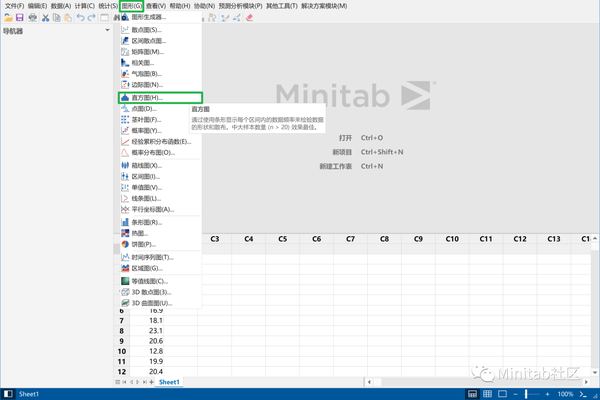Screen dimensions: 600x400
Task: Open 图形生成器 (Graph Builder) menu entry
Action: click(160, 17)
